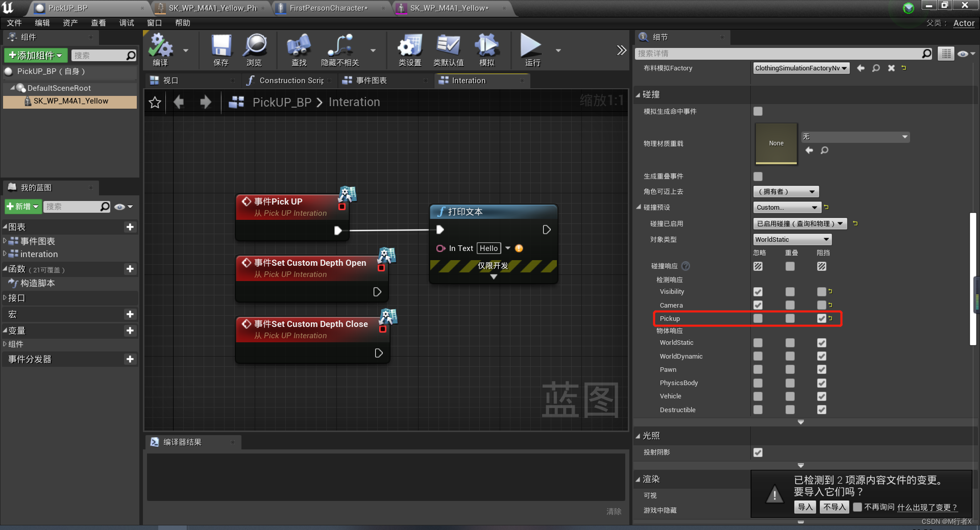This screenshot has width=980, height=530.
Task: Click the 浏览 browse magnifier icon
Action: 254,49
